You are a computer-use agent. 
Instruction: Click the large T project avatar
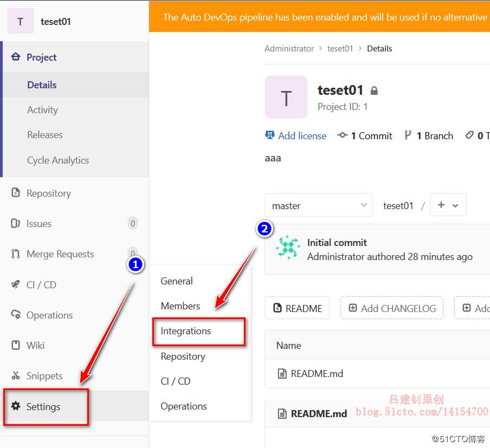point(286,97)
